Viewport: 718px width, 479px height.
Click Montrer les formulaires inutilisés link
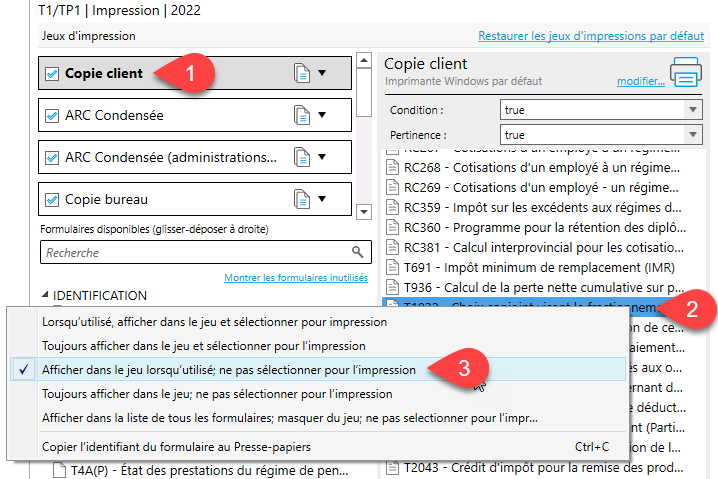tap(296, 278)
